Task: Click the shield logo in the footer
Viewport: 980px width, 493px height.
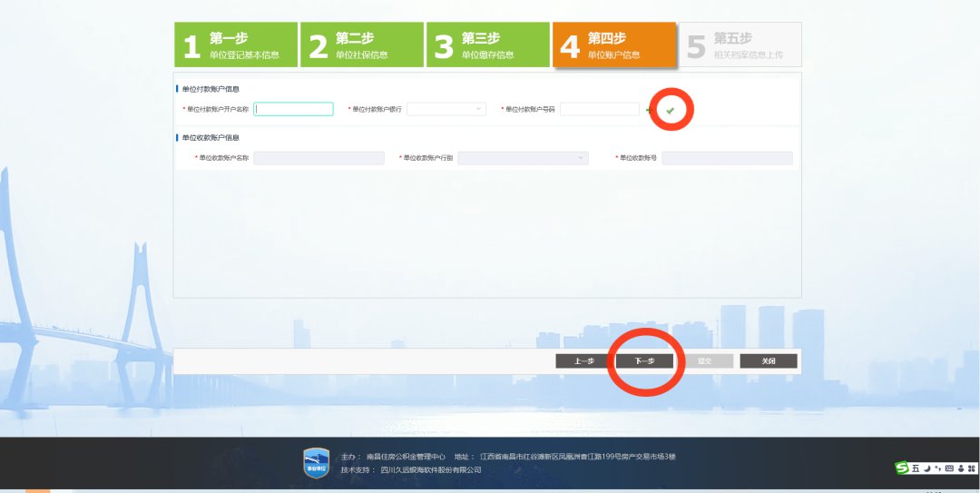Action: (x=316, y=462)
